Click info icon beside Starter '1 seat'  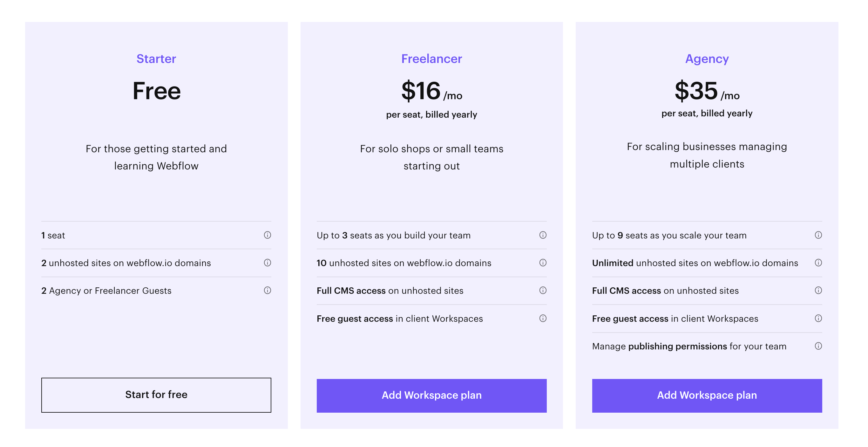tap(267, 235)
